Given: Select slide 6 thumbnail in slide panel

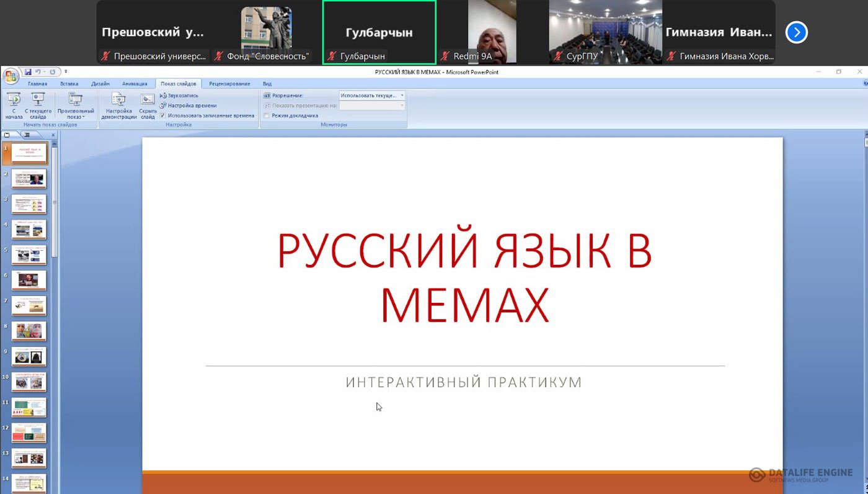Looking at the screenshot, I should (29, 280).
